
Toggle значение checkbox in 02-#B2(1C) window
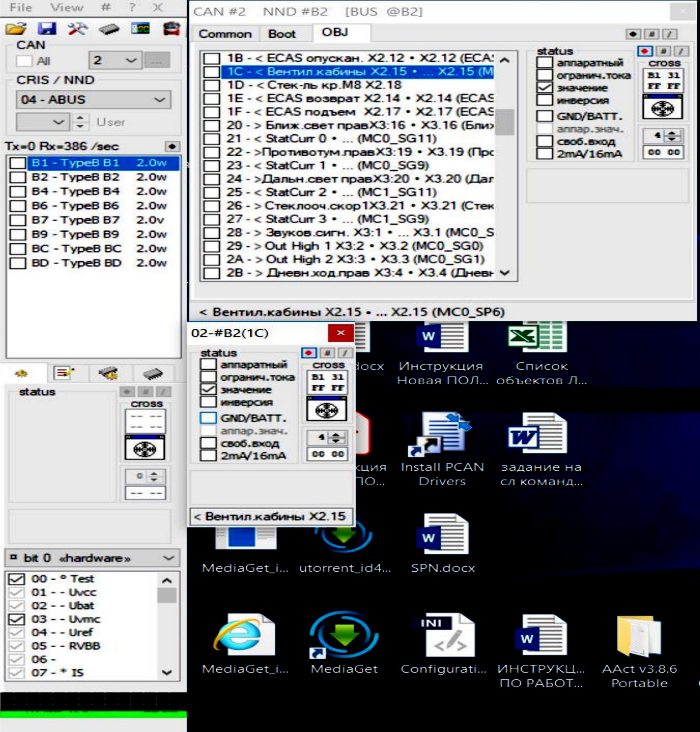coord(208,389)
